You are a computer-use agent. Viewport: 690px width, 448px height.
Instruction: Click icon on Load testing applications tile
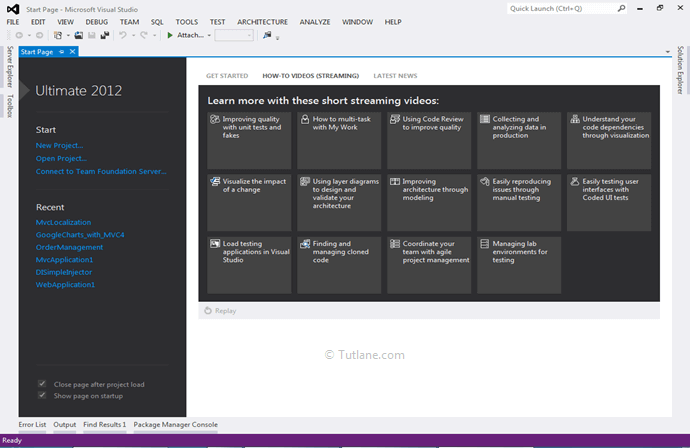(x=215, y=244)
